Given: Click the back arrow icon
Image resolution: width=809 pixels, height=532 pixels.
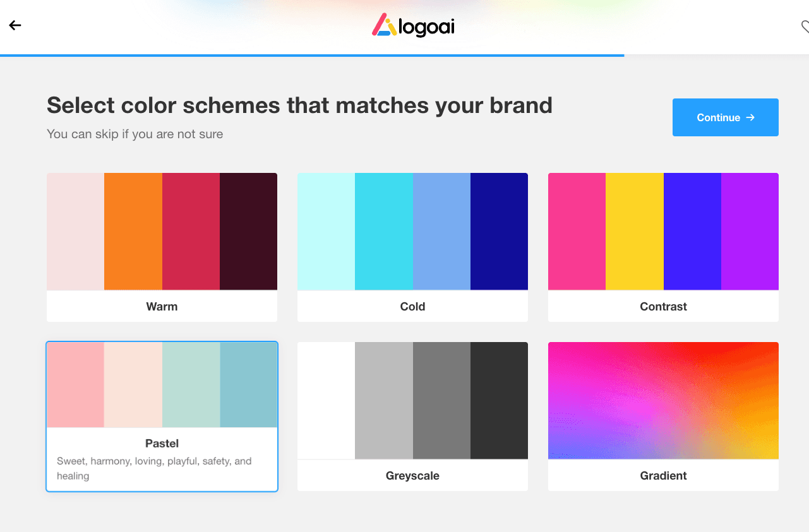Looking at the screenshot, I should click(15, 25).
